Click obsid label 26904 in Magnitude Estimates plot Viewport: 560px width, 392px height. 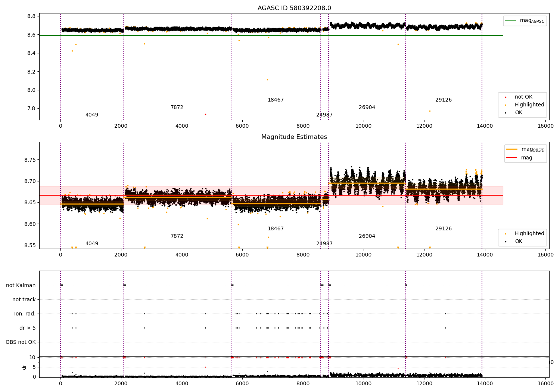(x=367, y=236)
